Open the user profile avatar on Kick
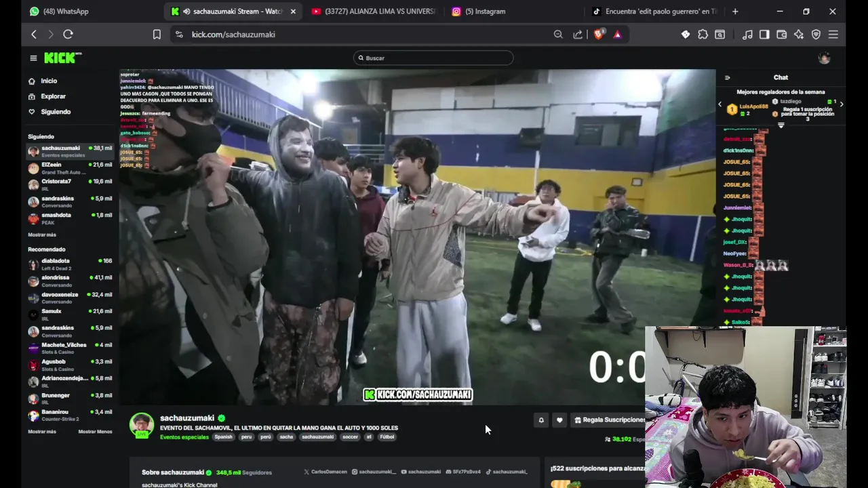868x488 pixels. (824, 58)
